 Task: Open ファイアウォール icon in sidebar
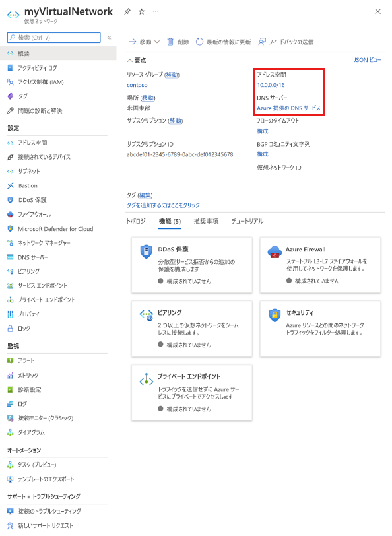point(11,215)
